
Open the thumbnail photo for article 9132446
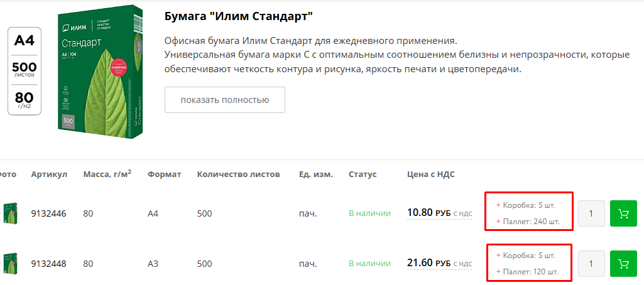(x=9, y=213)
